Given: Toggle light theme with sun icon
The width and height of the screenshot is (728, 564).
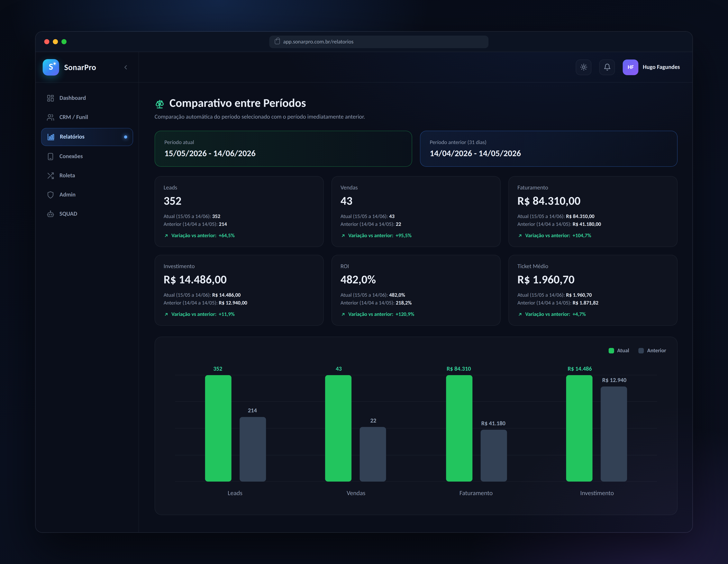Looking at the screenshot, I should 583,67.
